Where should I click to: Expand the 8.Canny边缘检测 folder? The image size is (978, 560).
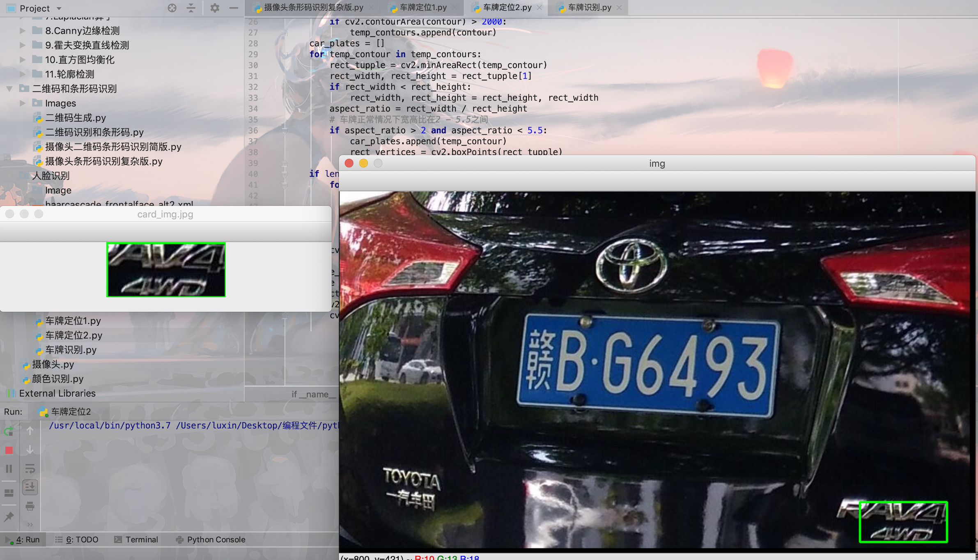[23, 30]
